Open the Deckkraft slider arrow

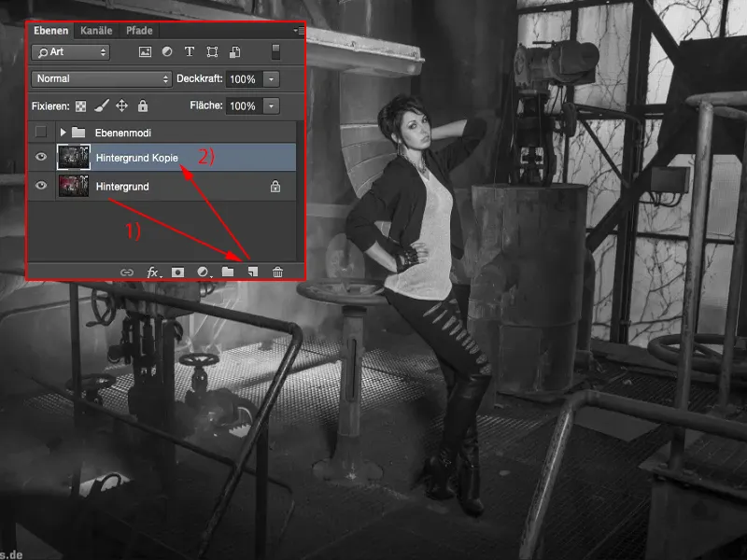click(271, 79)
